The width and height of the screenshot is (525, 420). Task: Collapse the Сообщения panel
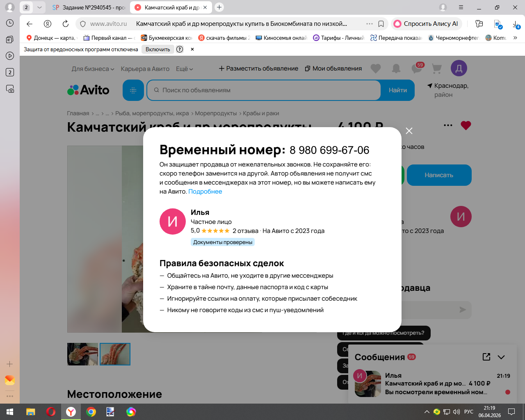click(501, 357)
